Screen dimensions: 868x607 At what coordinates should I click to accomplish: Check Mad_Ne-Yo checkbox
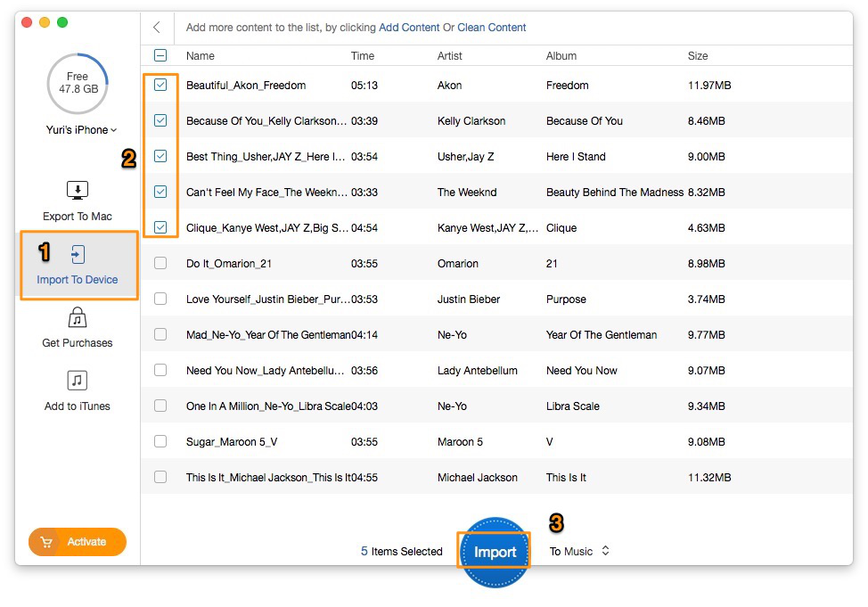click(x=160, y=334)
